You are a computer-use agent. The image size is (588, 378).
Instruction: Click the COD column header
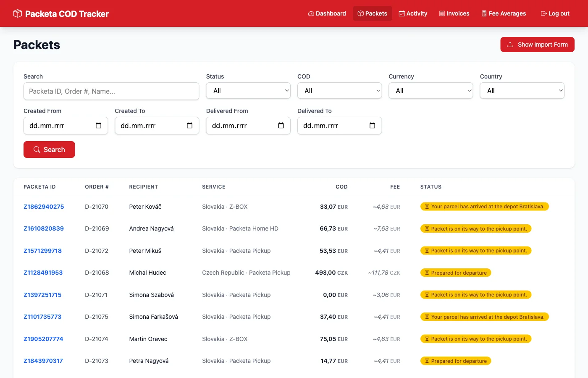point(341,187)
